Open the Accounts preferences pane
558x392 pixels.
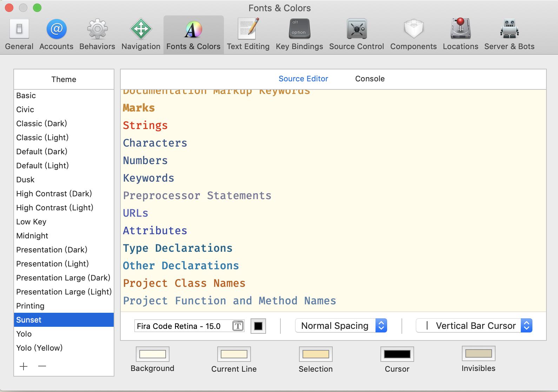[x=57, y=35]
